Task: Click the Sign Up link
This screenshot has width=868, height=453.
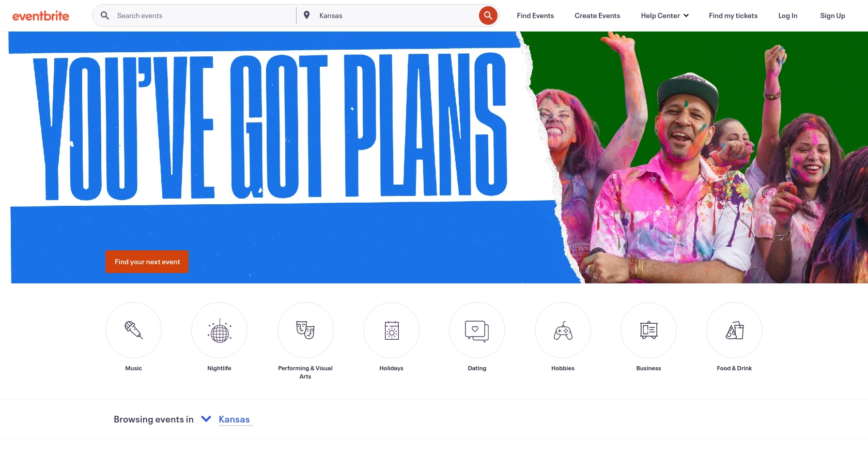Action: [x=832, y=16]
